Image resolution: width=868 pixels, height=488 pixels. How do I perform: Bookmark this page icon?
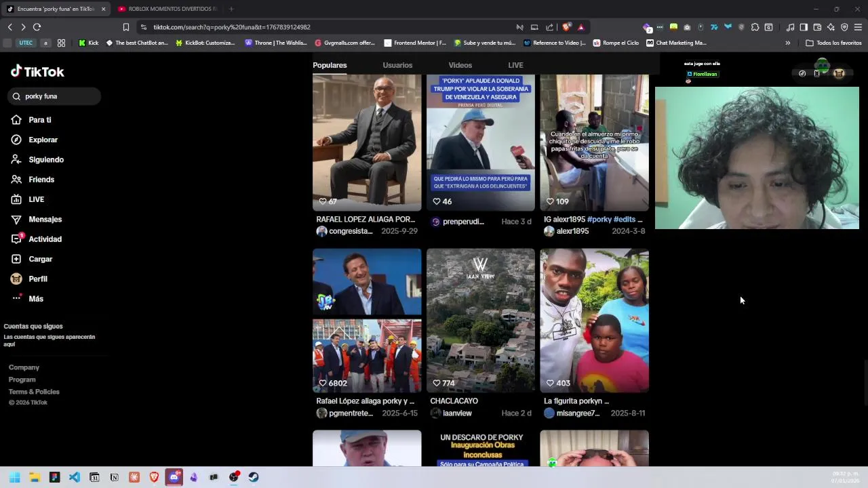pos(125,27)
